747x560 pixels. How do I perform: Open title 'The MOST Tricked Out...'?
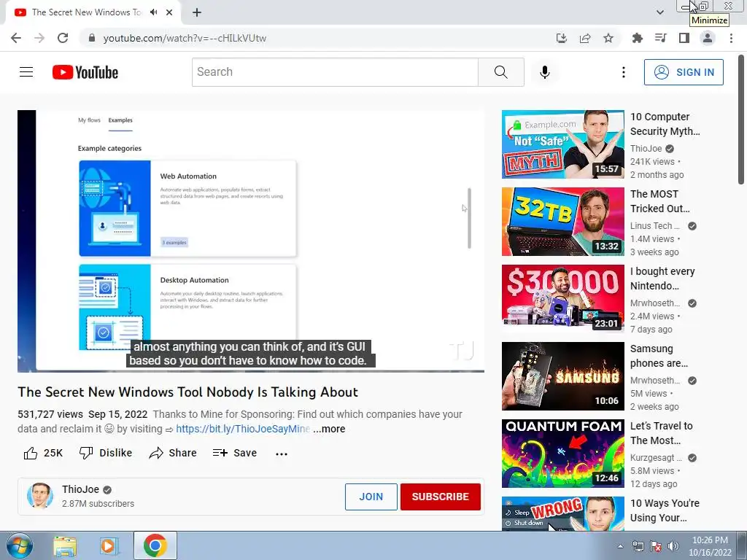(x=659, y=201)
